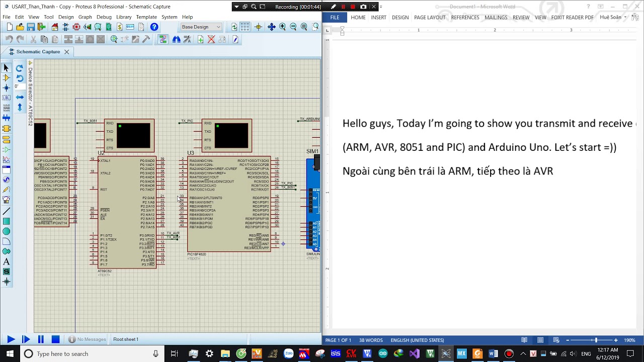The image size is (644, 362).
Task: Select the Junction Dot Mode tool
Action: point(6,88)
